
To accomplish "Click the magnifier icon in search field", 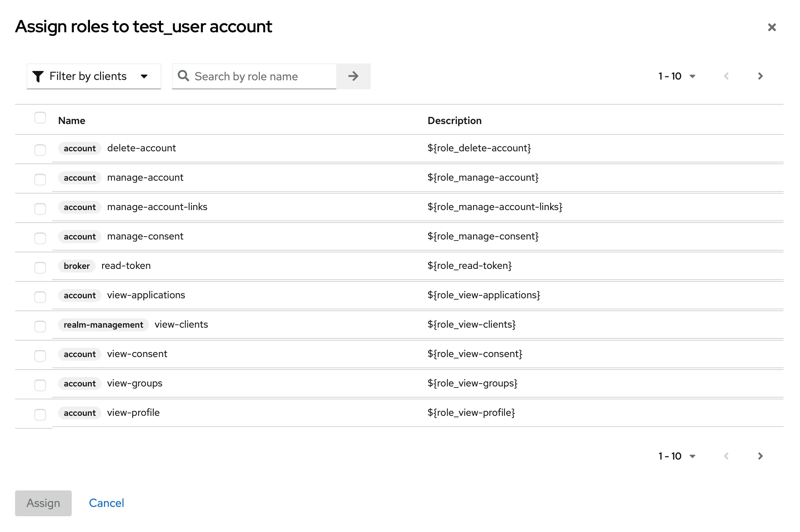I will (x=183, y=76).
